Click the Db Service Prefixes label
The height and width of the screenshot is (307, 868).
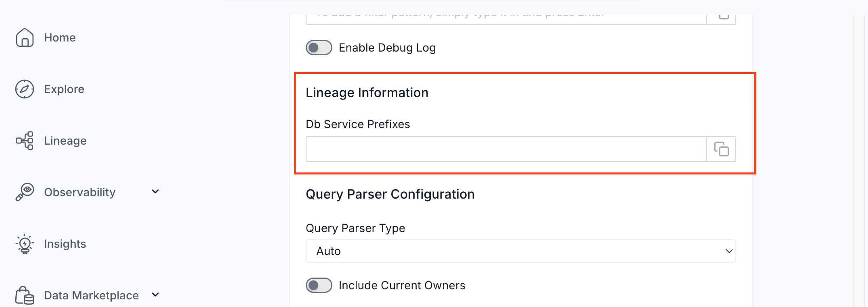(x=358, y=124)
